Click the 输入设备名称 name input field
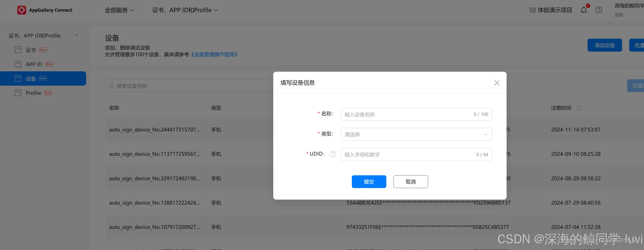 point(407,114)
